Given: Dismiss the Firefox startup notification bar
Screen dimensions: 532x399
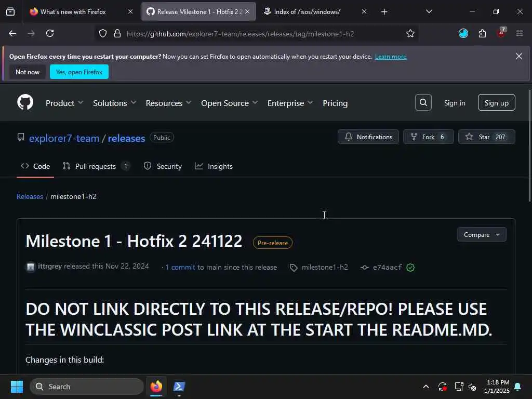Looking at the screenshot, I should tap(519, 56).
